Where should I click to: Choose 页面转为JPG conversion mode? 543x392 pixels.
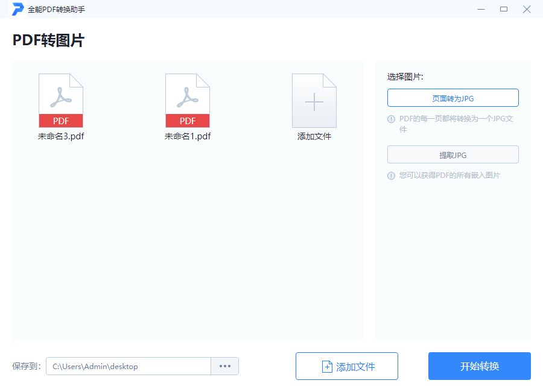point(453,98)
